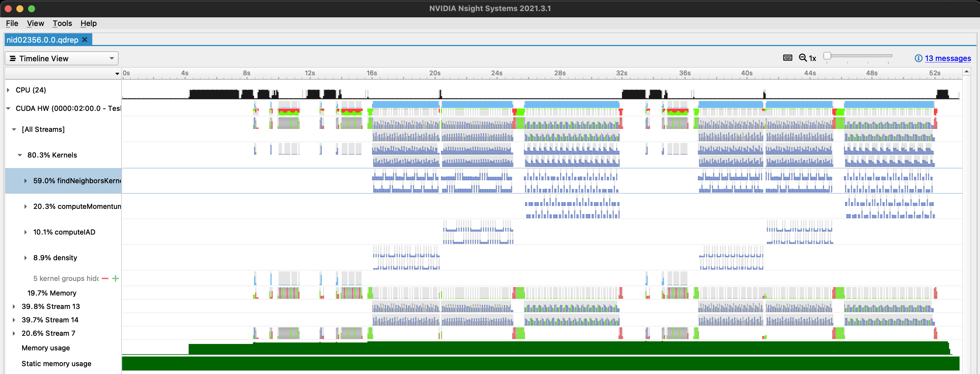Expand the 8.9% density row
This screenshot has width=980, height=374.
pyautogui.click(x=25, y=258)
